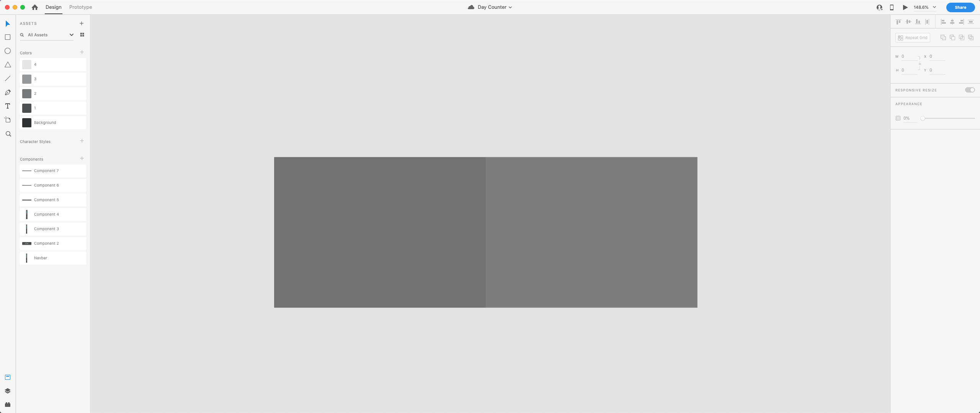Screen dimensions: 980x413
Task: Select the Line tool
Action: click(8, 79)
